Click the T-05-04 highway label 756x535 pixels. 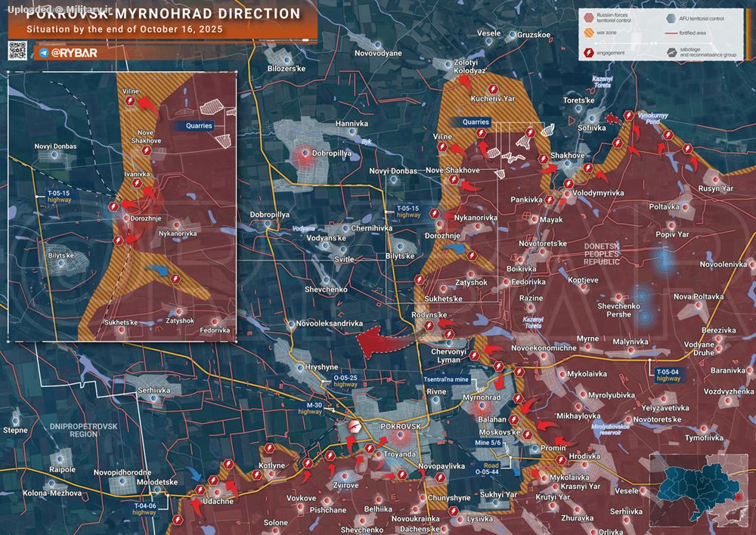click(668, 375)
